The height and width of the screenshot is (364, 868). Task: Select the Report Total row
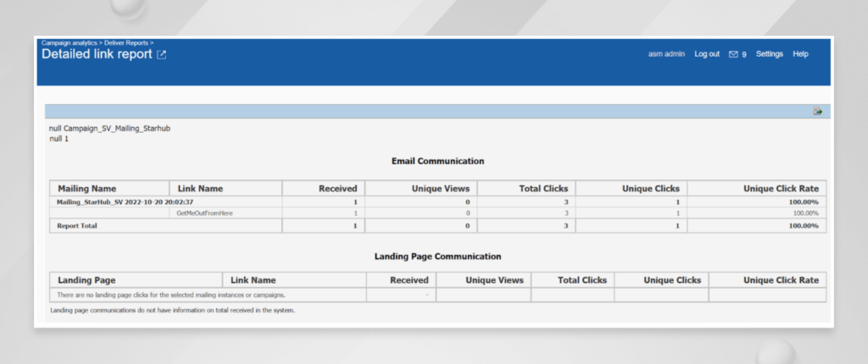[x=79, y=226]
